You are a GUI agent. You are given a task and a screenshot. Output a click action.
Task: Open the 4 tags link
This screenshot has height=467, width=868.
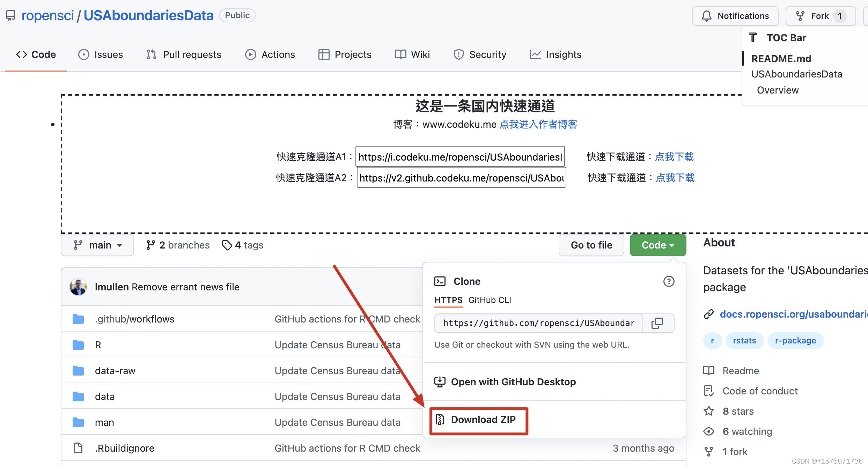243,245
